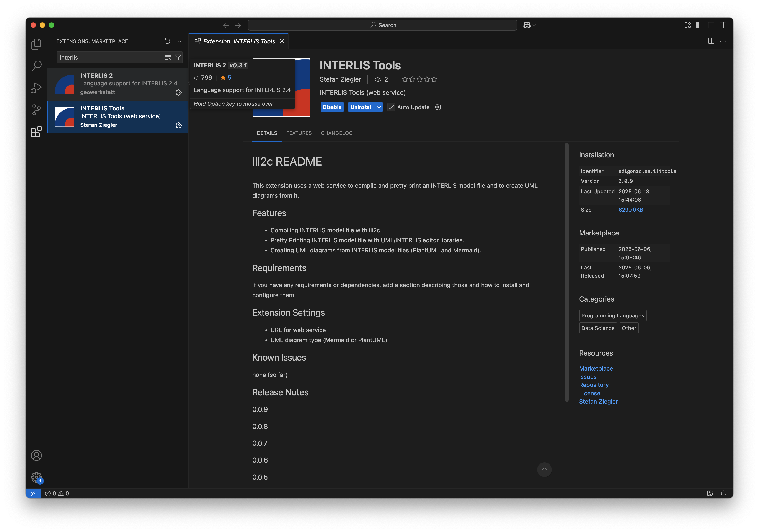Click the command center Search box
The height and width of the screenshot is (532, 759).
[x=382, y=25]
